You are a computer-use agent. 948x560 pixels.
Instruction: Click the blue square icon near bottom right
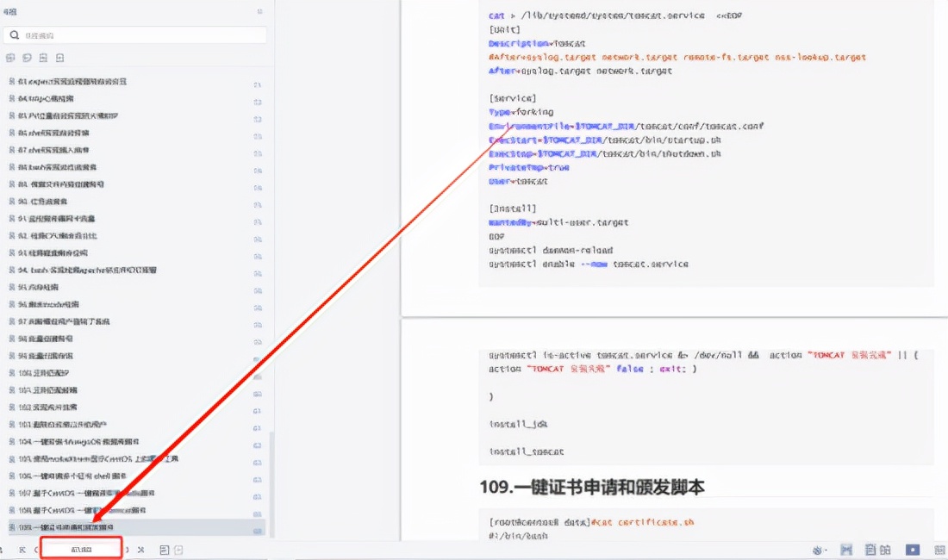pos(913,550)
